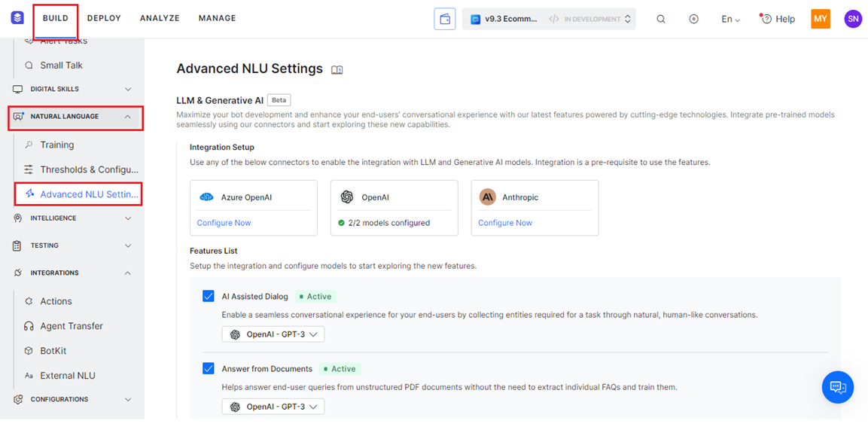The width and height of the screenshot is (868, 442).
Task: Disable the Answer from Documents feature
Action: 209,368
